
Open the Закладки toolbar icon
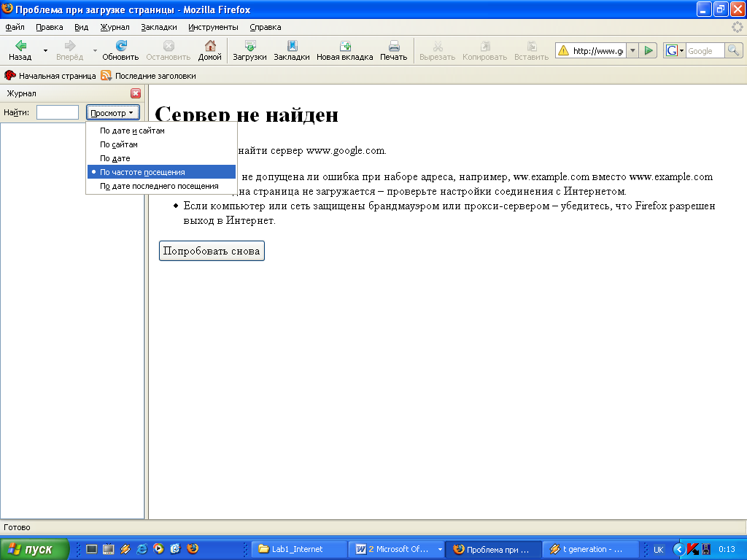click(292, 46)
